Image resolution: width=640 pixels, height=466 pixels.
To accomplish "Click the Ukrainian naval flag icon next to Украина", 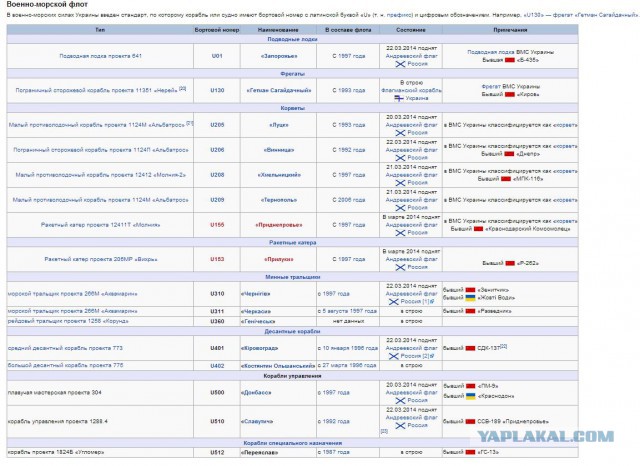I will click(399, 98).
